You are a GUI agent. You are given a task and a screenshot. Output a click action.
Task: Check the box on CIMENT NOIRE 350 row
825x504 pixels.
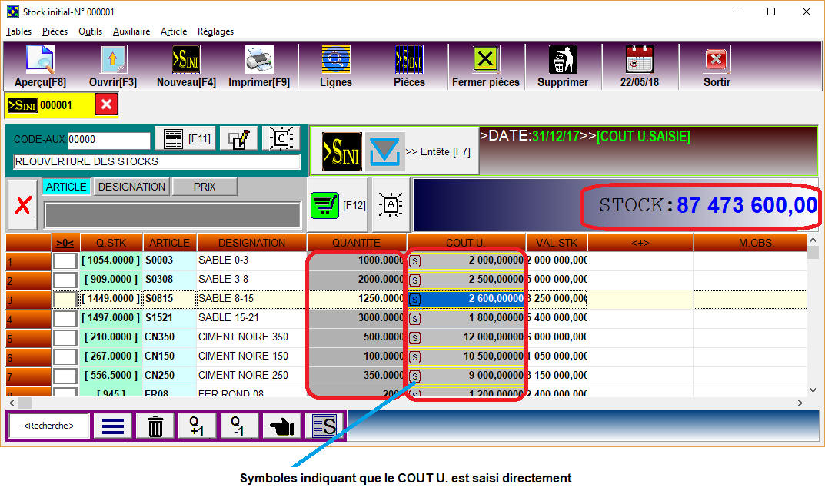click(65, 338)
